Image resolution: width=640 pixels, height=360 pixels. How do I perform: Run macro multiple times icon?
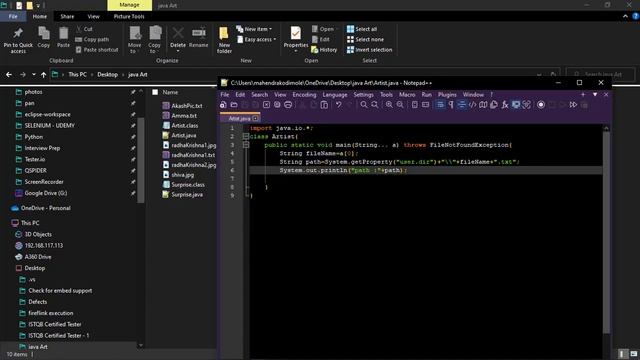[573, 105]
